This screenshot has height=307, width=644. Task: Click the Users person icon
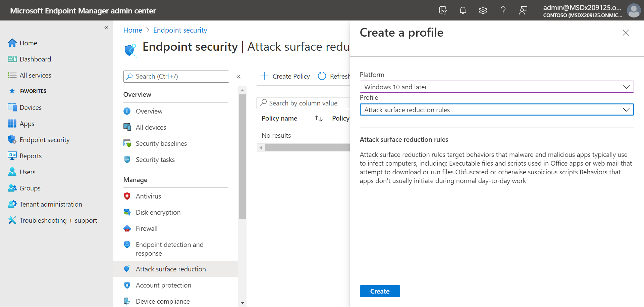coord(12,172)
